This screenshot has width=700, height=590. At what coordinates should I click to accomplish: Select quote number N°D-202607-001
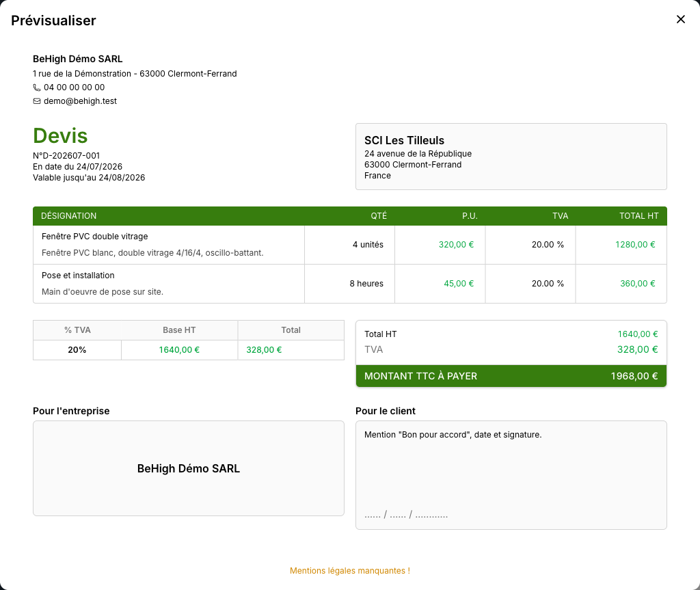66,155
